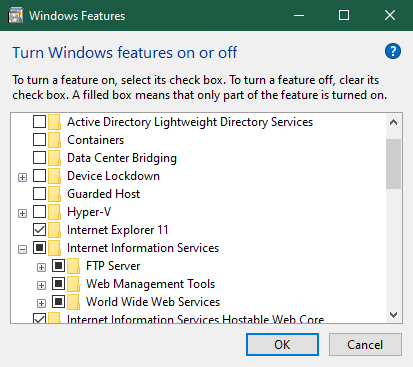Click the Containers folder icon

(54, 140)
